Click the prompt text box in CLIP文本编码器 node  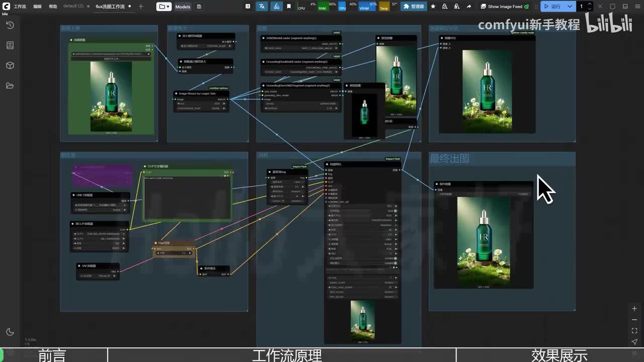187,198
